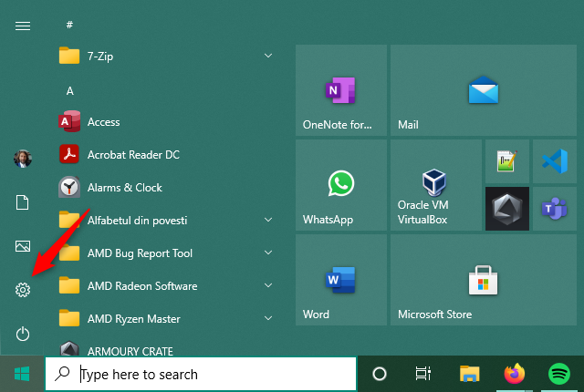This screenshot has height=392, width=584.
Task: Click the Windows Start button
Action: 22,374
